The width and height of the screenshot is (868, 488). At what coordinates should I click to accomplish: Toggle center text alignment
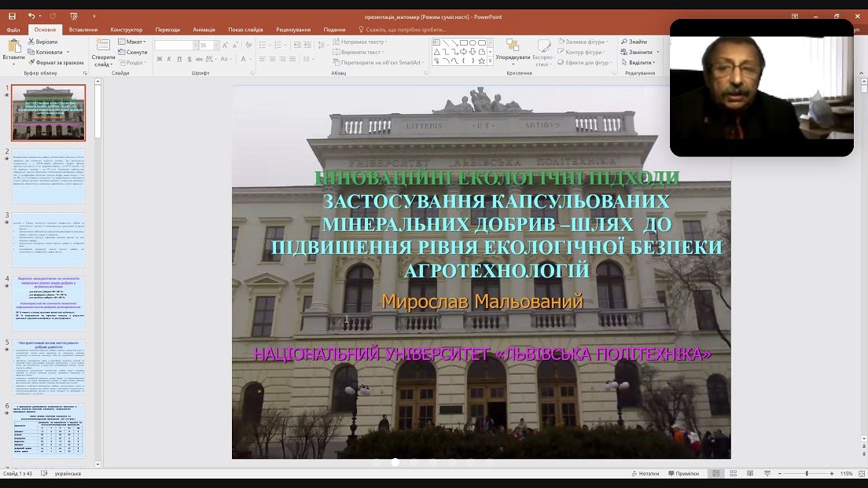tap(272, 59)
